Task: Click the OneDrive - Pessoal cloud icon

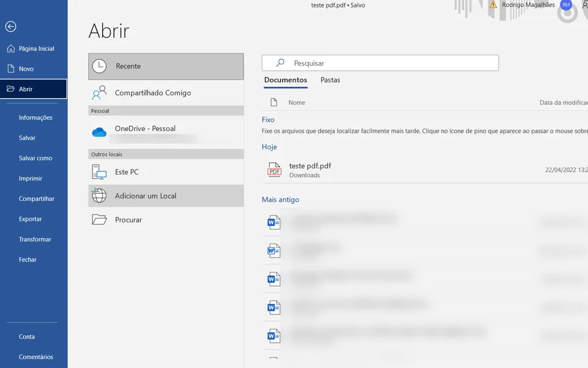Action: pos(99,132)
